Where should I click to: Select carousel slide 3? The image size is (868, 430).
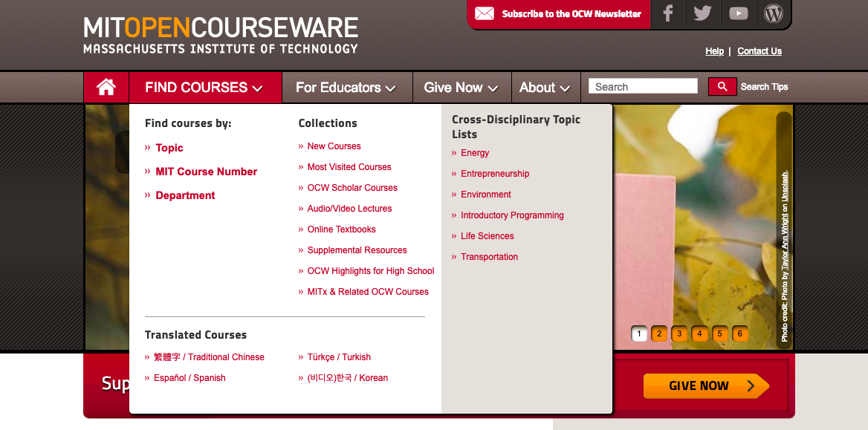(x=679, y=333)
